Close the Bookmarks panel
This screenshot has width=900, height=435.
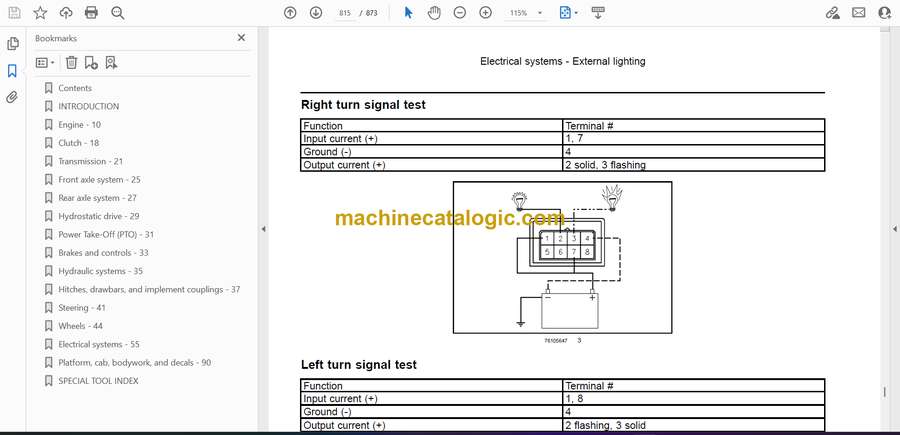click(x=241, y=38)
